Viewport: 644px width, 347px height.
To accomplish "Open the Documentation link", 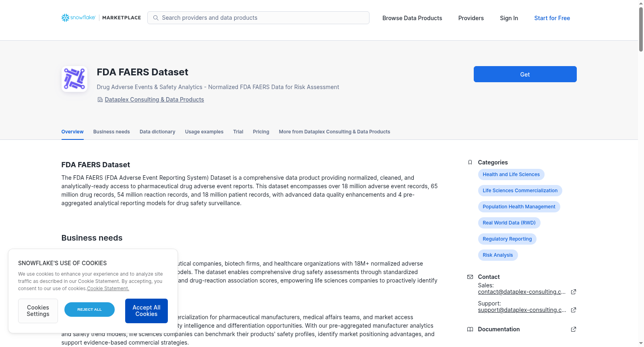I will [x=499, y=329].
